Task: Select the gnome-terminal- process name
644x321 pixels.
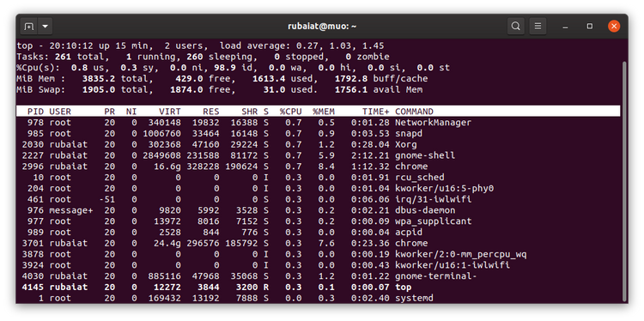Action: click(x=436, y=276)
